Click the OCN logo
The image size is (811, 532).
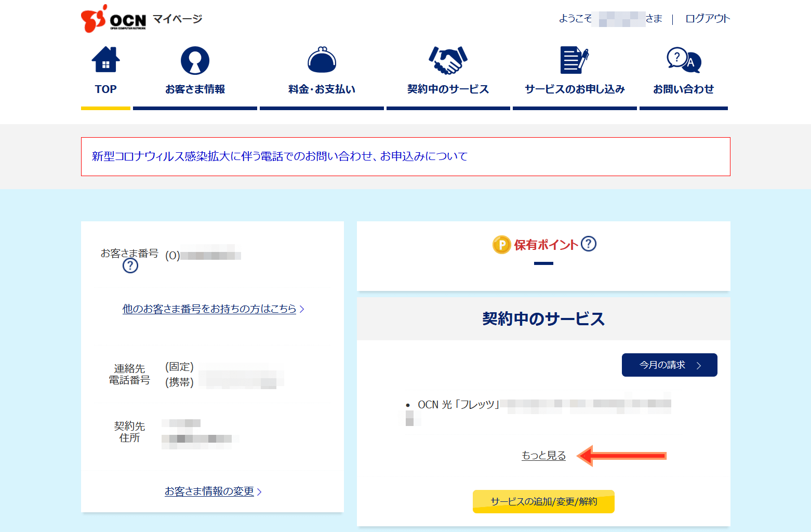114,19
